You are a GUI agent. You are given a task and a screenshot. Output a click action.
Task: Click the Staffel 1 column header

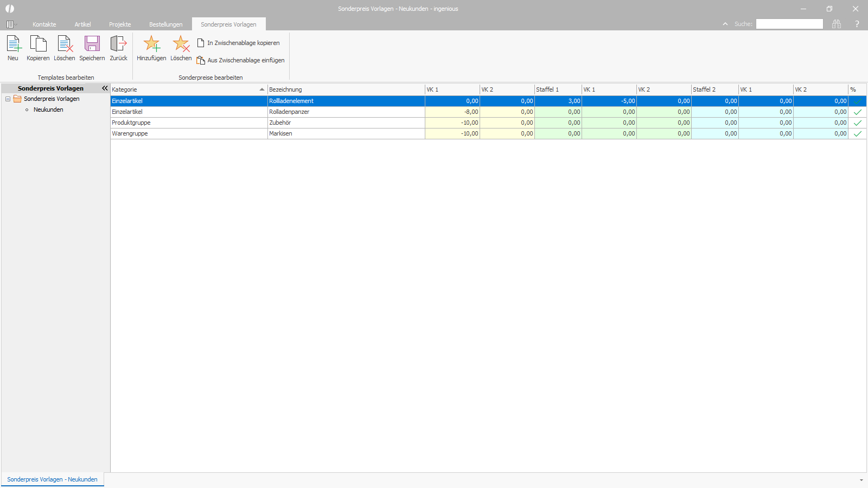(558, 89)
